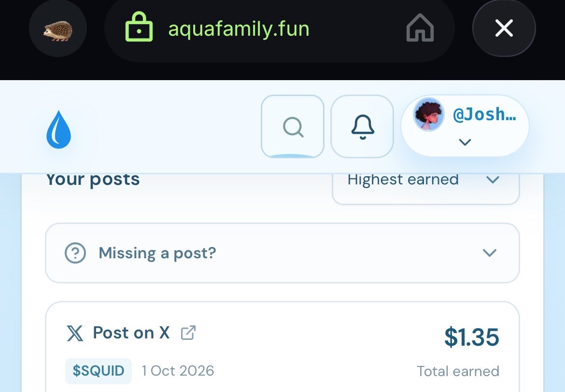The image size is (565, 392).
Task: Click the Post on X title
Action: (x=131, y=333)
